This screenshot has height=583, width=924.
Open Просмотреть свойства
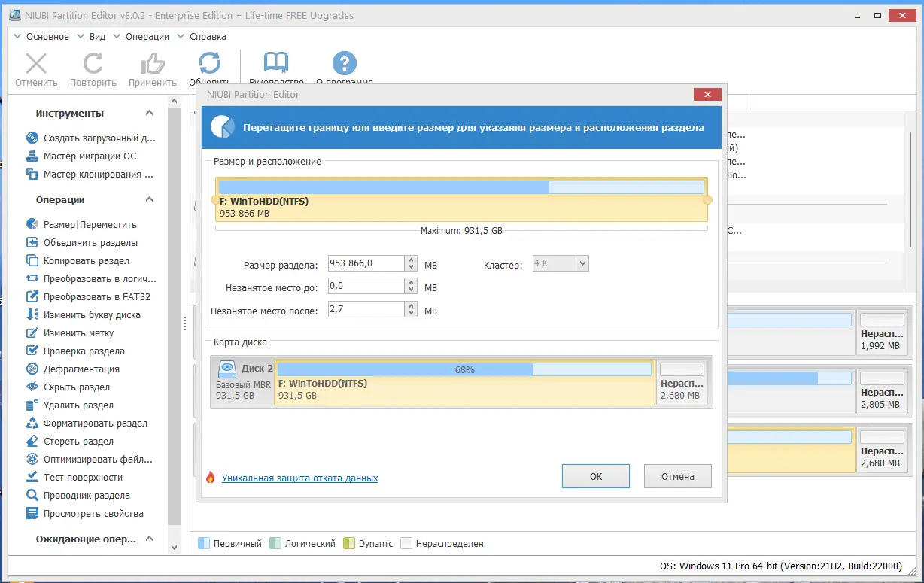point(84,513)
